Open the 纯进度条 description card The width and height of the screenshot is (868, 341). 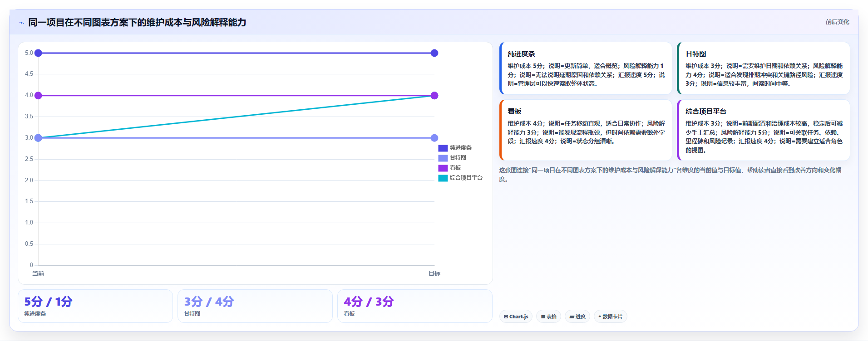(586, 68)
